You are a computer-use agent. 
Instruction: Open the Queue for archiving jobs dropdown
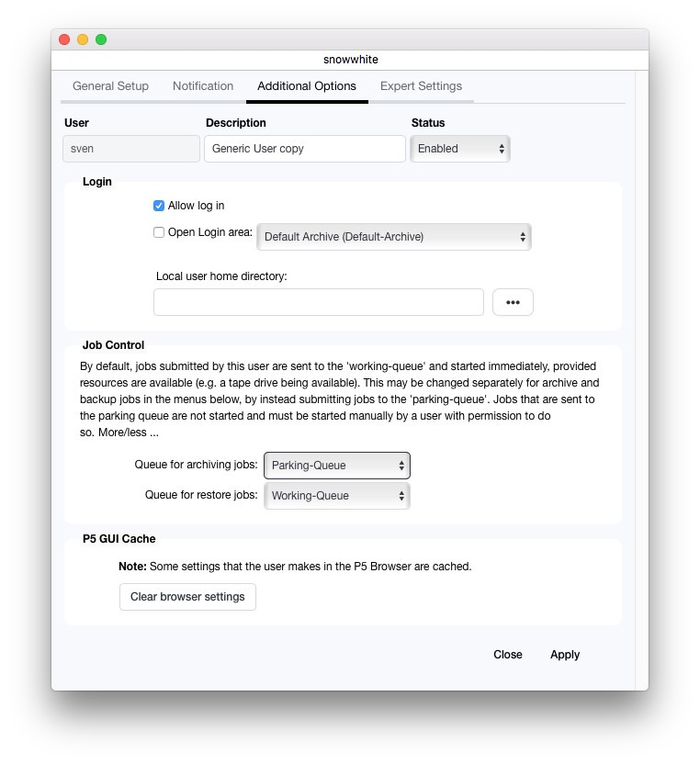[336, 466]
